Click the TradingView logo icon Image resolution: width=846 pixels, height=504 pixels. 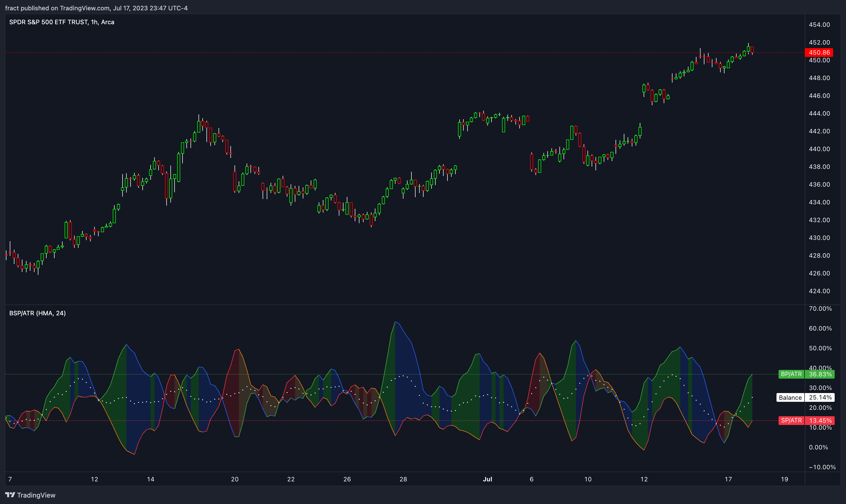pos(10,495)
